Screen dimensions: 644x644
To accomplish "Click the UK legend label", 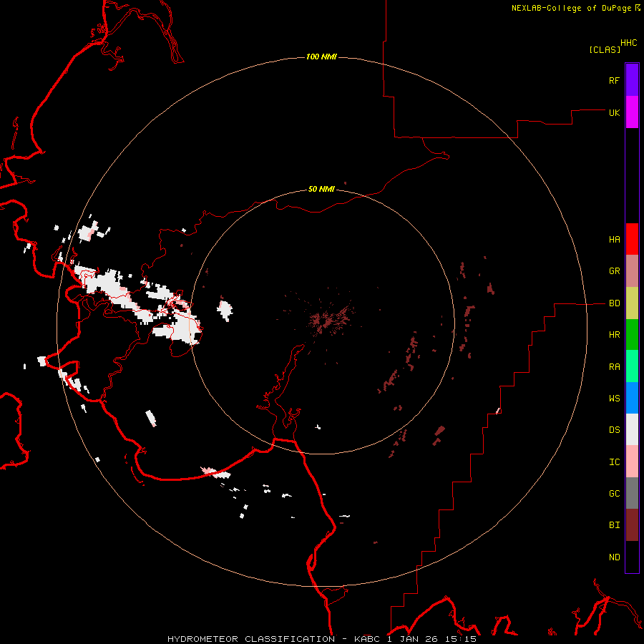I will 614,112.
